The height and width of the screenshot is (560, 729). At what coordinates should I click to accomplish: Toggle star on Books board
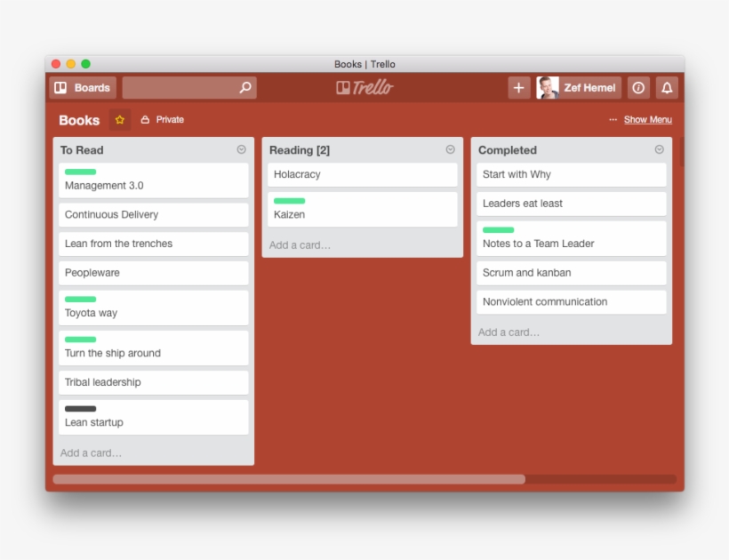tap(120, 120)
